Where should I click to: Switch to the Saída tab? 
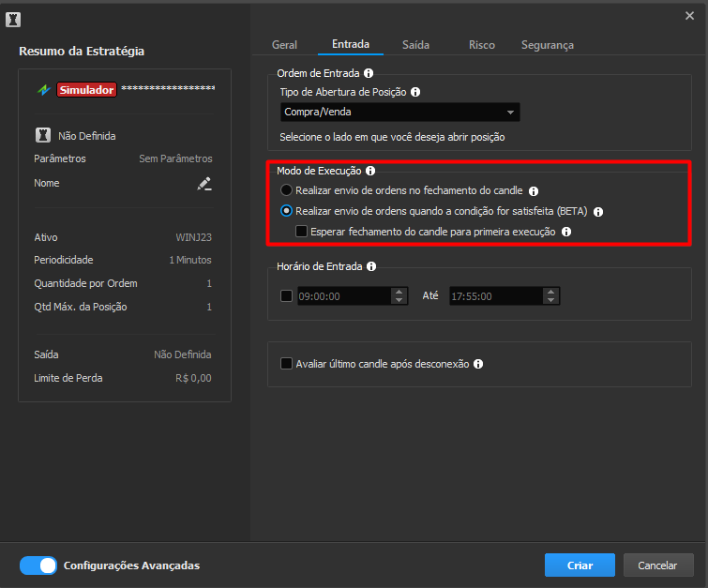415,45
